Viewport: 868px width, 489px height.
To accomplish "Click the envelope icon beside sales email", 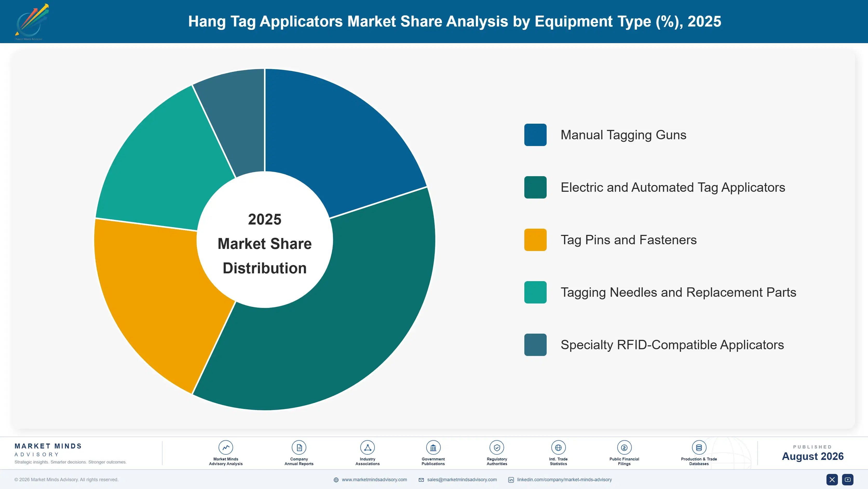I will click(x=421, y=480).
